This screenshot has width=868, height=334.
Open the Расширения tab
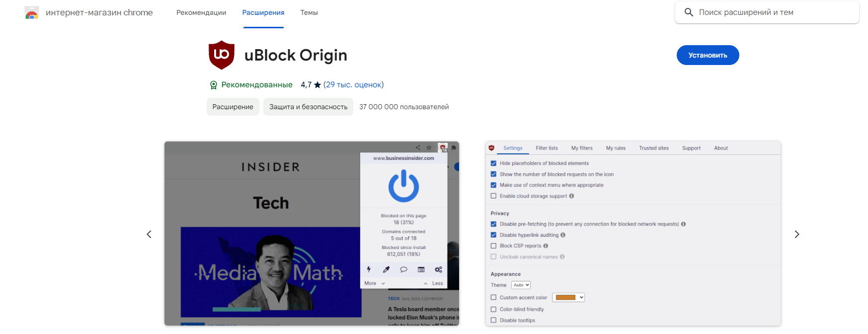(x=263, y=13)
